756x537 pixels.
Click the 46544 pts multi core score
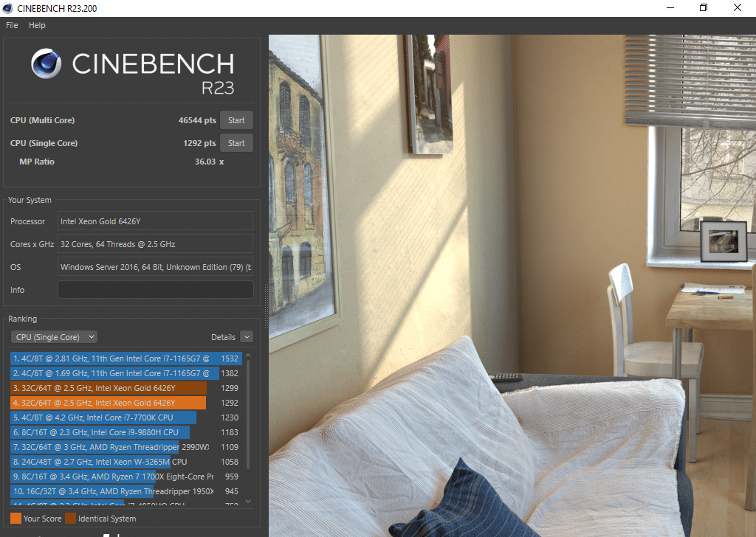pyautogui.click(x=197, y=120)
